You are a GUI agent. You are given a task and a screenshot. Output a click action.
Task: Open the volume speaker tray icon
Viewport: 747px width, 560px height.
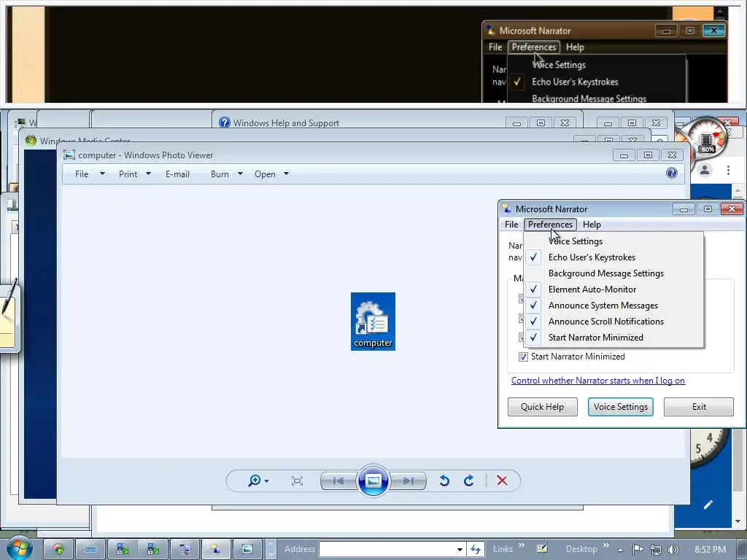pos(673,550)
